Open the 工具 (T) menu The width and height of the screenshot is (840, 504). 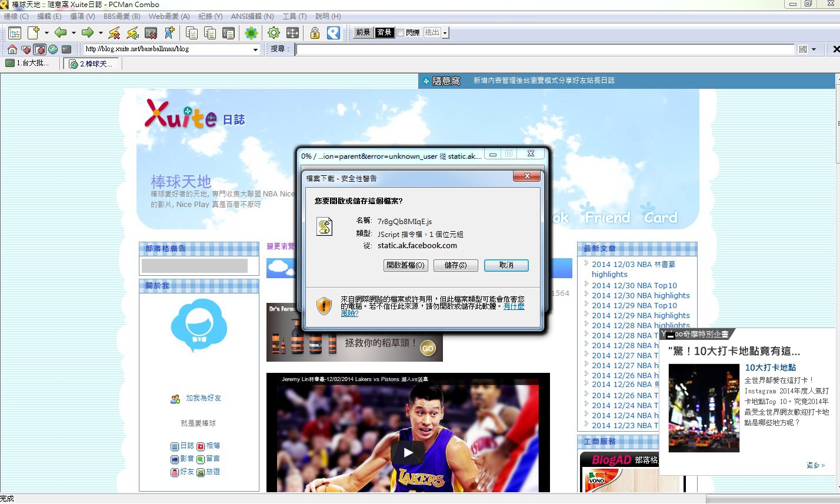[295, 16]
